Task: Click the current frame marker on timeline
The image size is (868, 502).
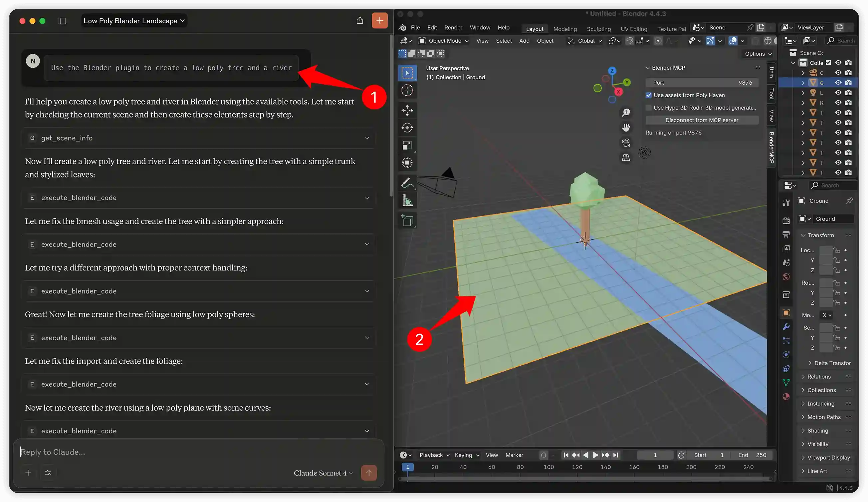Action: pos(407,467)
